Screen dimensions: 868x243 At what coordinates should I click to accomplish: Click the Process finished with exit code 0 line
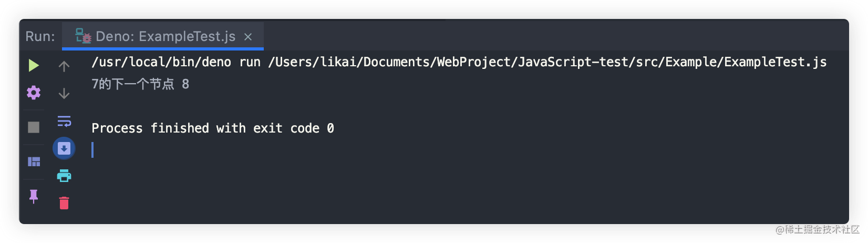(x=213, y=128)
